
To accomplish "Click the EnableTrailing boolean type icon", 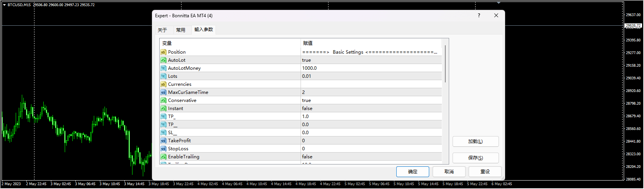I will coord(163,157).
